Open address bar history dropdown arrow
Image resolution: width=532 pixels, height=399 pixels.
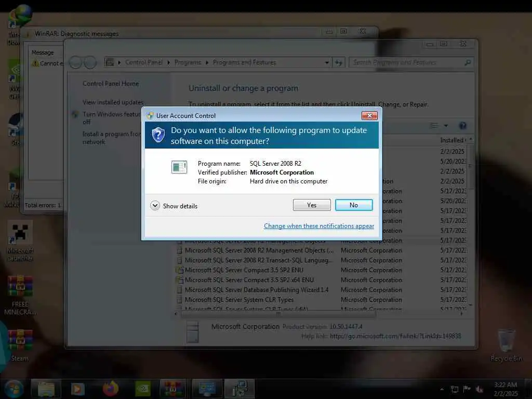pos(327,62)
